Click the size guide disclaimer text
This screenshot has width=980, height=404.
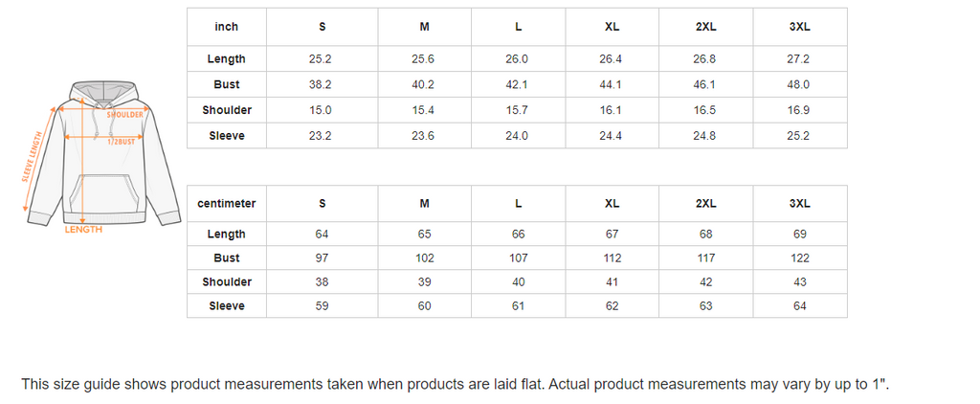(456, 384)
